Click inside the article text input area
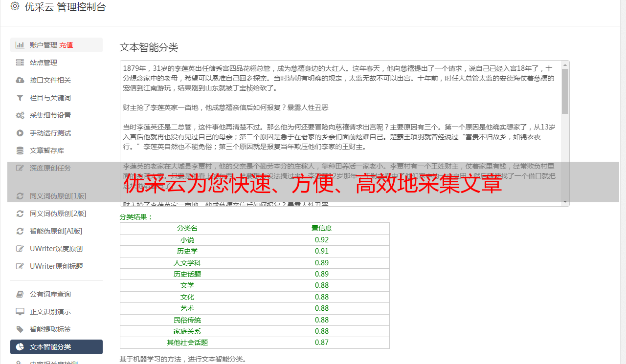This screenshot has width=626, height=364. tap(341, 133)
